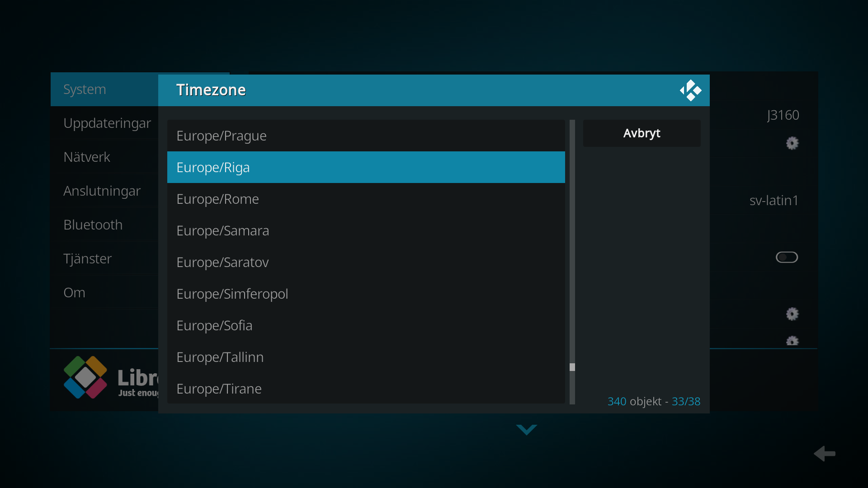Open the Bluetooth settings section

point(93,225)
